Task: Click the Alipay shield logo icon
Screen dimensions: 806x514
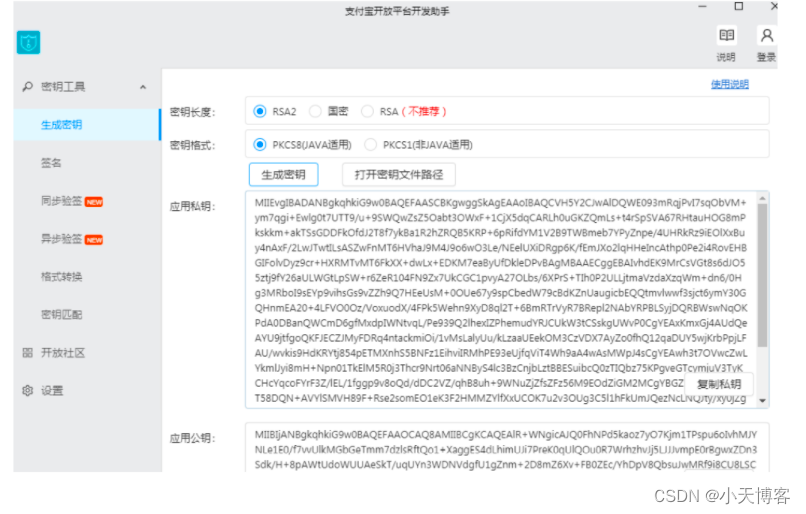Action: (x=28, y=43)
